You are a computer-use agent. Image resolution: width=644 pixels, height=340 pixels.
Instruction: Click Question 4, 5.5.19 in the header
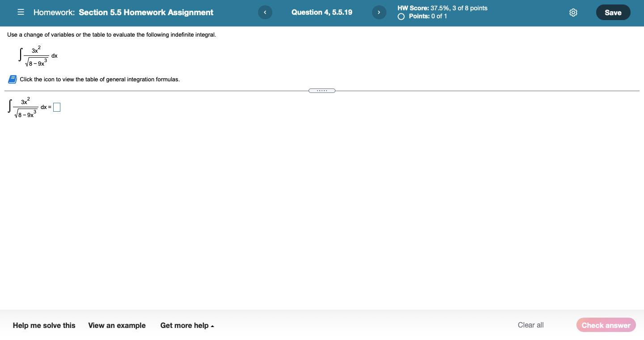click(322, 12)
